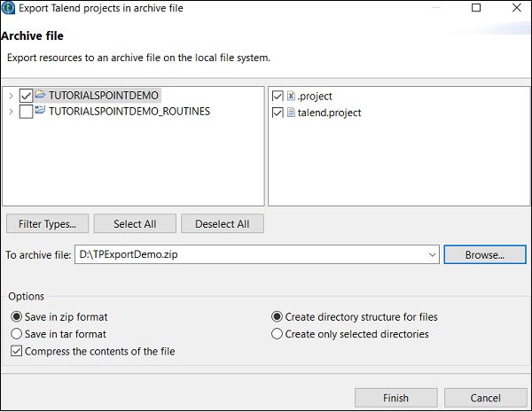This screenshot has width=532, height=412.
Task: Uncheck the .project file checkbox
Action: [x=278, y=96]
